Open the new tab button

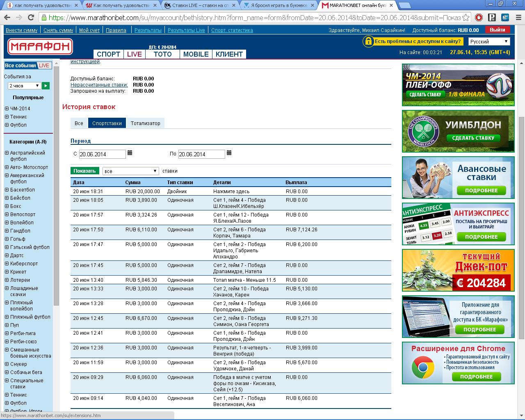point(404,5)
